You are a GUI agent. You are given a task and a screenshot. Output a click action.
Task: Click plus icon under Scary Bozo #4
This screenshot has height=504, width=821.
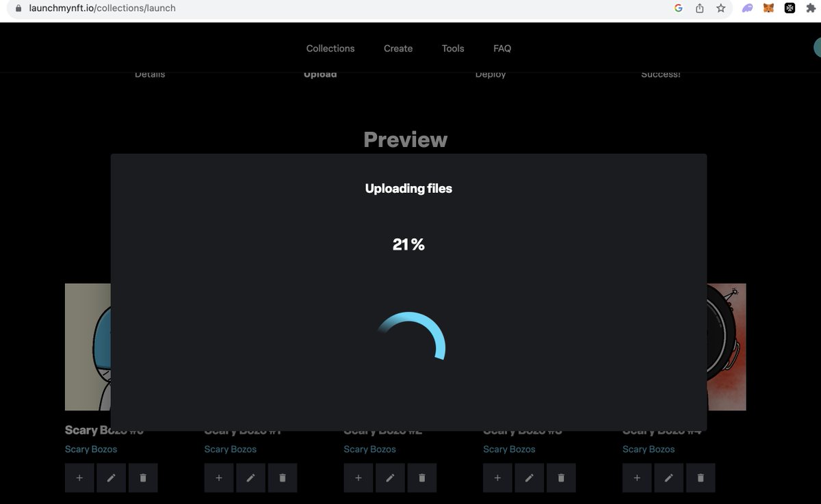coord(637,478)
